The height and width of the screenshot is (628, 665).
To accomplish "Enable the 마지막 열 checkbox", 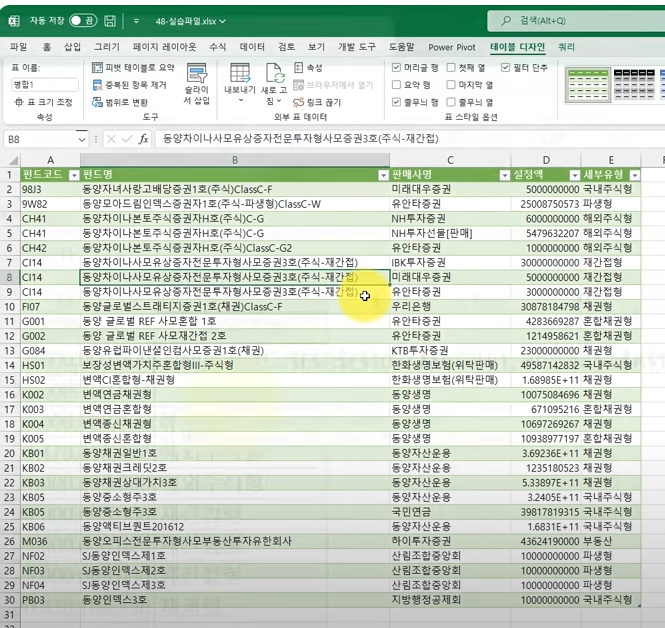I will coord(451,85).
